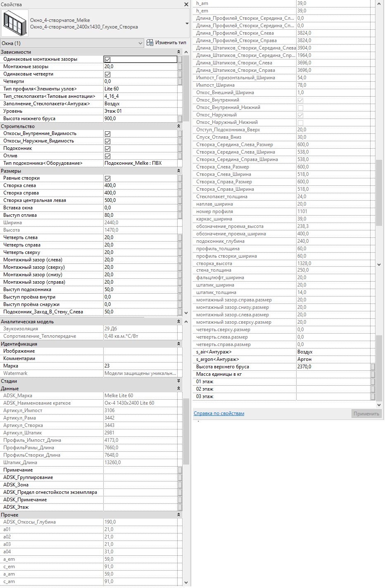Viewport: 385px width, 588px height.
Task: Uncheck the Одинаковые четверти checkbox
Action: click(107, 74)
